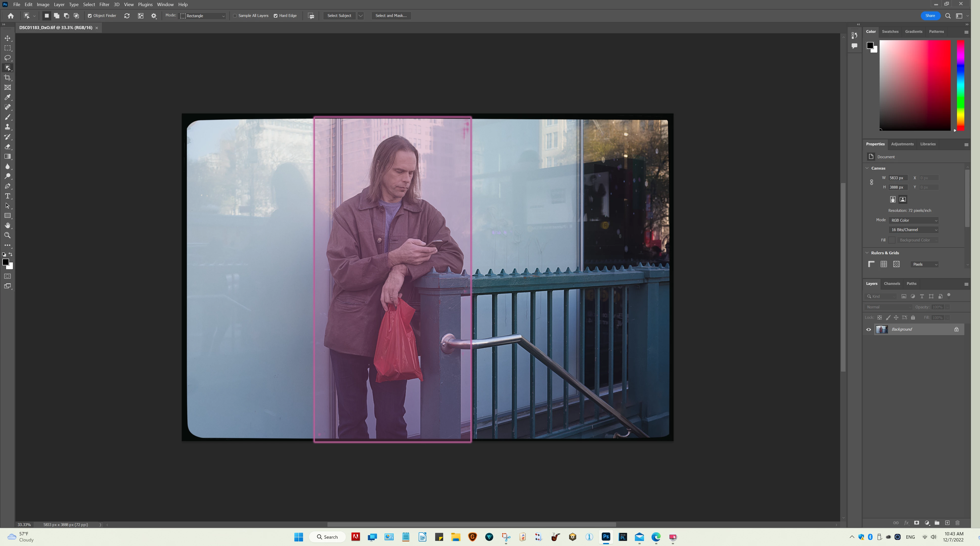Switch to the Channels tab
This screenshot has height=546, width=980.
click(x=892, y=283)
